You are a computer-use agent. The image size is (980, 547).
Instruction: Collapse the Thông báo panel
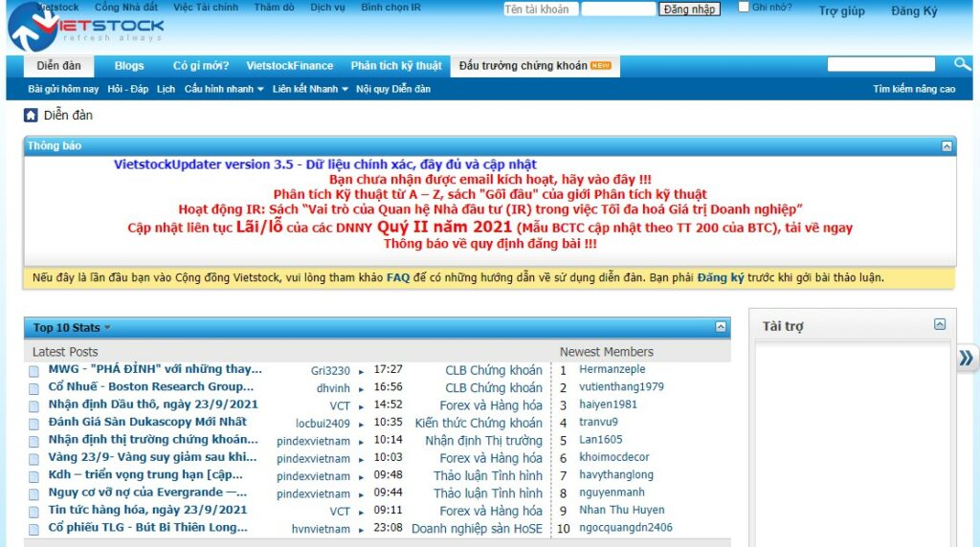pyautogui.click(x=947, y=146)
